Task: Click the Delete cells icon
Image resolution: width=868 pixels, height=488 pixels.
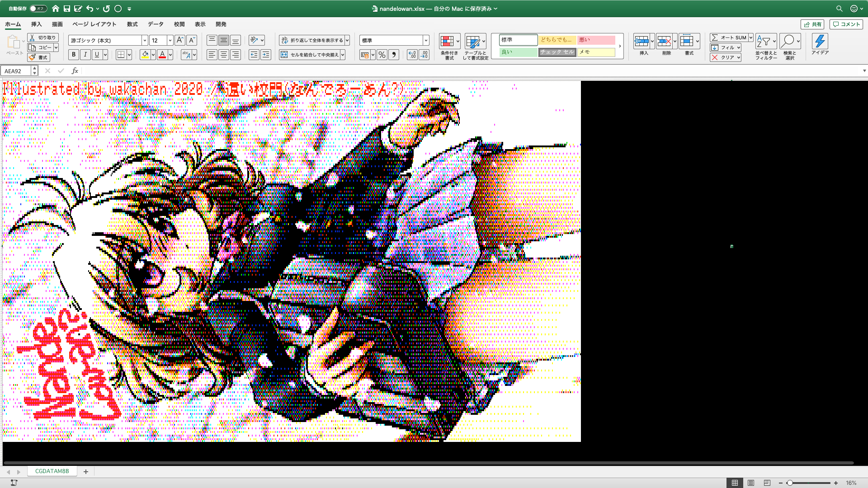Action: 664,42
